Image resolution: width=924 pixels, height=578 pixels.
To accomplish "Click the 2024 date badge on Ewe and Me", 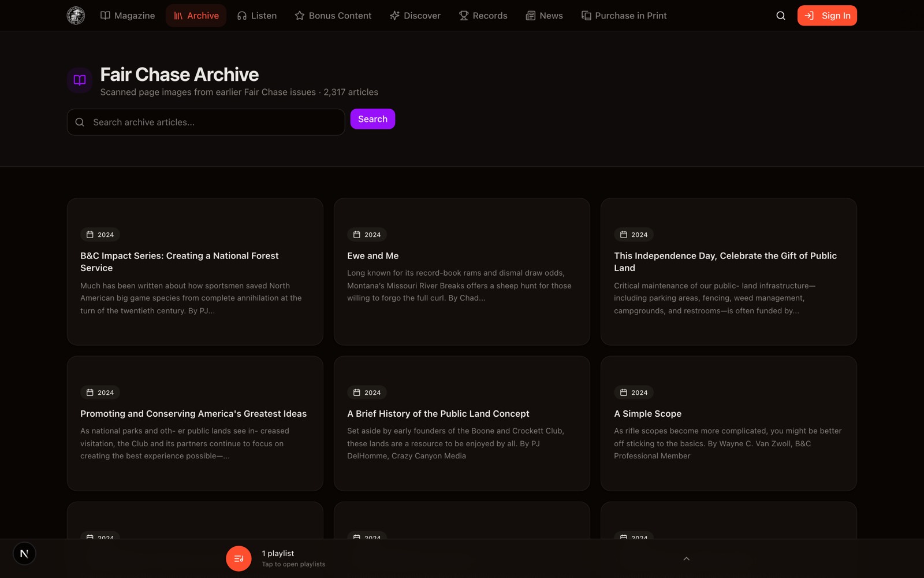I will pos(367,235).
